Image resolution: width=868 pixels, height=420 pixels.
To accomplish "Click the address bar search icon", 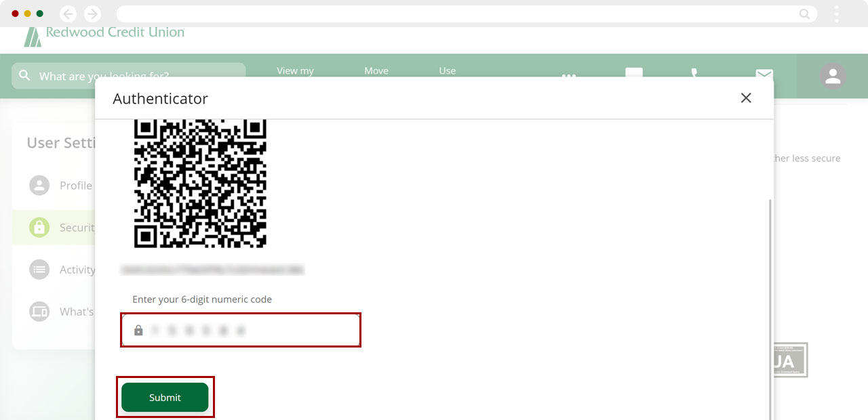I will (805, 14).
